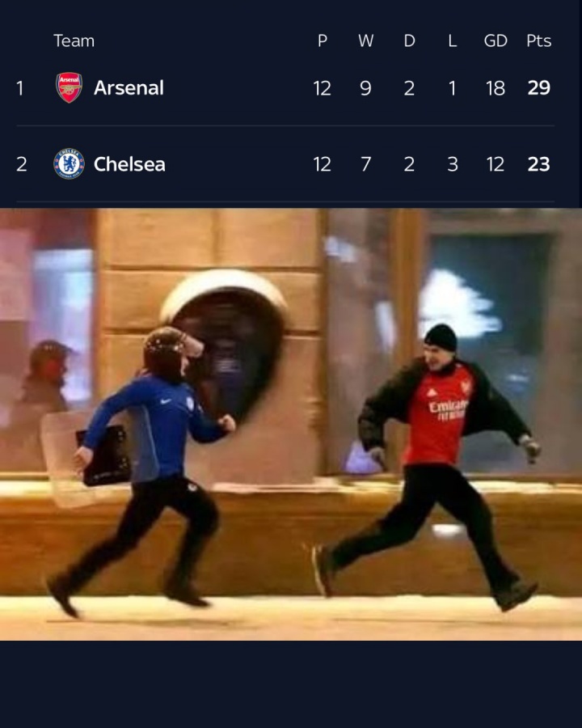Click Arsenal's 29 points value
The height and width of the screenshot is (728, 582).
click(539, 87)
